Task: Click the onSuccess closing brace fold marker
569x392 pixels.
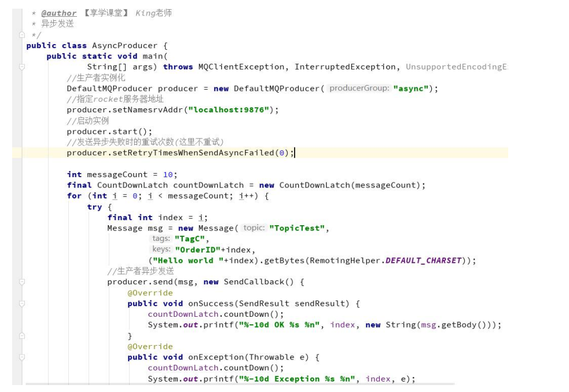Action: [x=22, y=336]
